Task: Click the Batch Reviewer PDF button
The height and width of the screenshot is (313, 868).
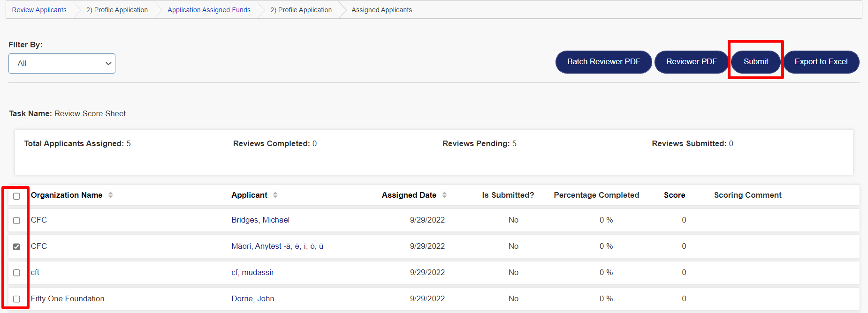Action: pos(603,62)
